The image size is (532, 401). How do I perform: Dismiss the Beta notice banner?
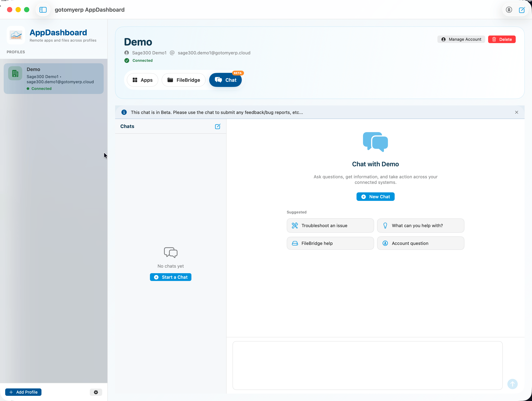pyautogui.click(x=517, y=112)
